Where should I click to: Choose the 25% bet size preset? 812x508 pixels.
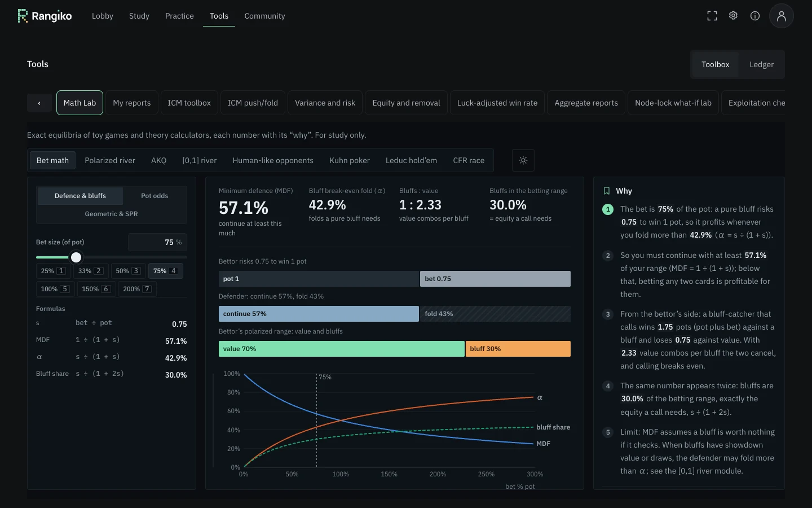[x=53, y=271]
